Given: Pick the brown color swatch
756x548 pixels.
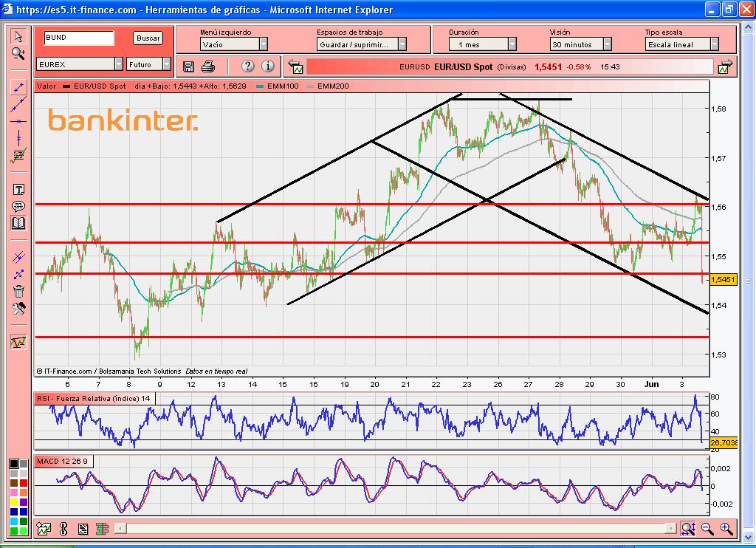Looking at the screenshot, I should [x=14, y=483].
